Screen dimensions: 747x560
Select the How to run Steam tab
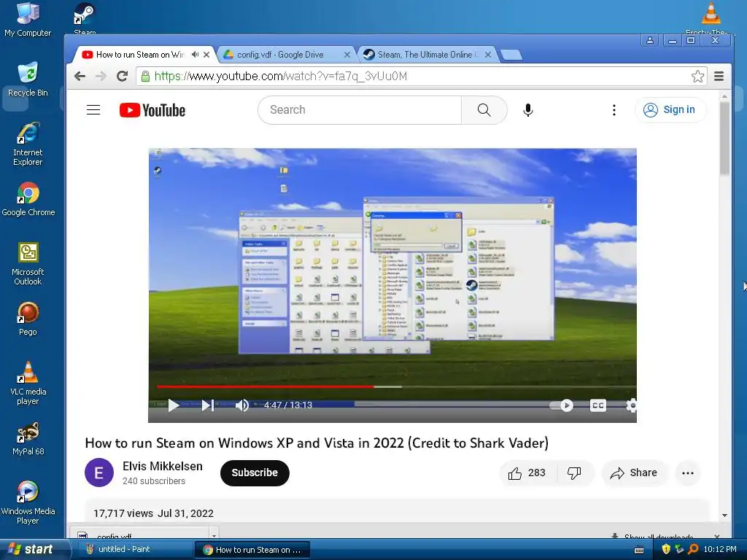point(139,55)
